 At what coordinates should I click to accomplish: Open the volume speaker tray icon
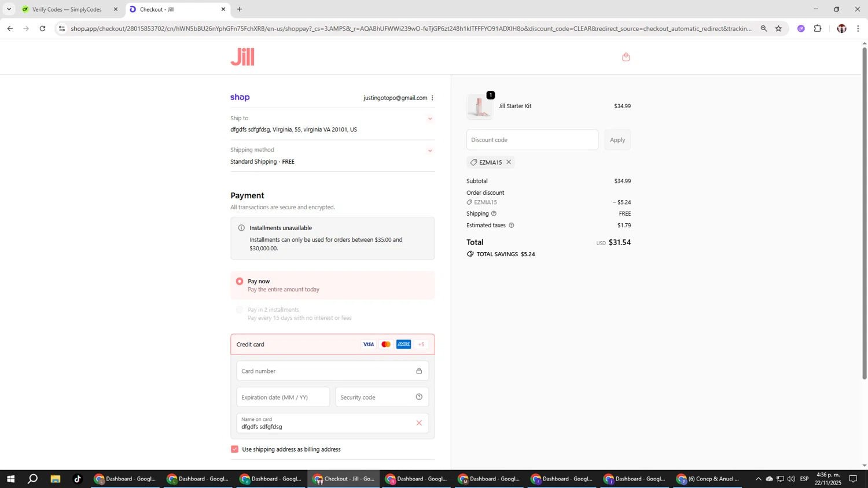[x=791, y=479]
